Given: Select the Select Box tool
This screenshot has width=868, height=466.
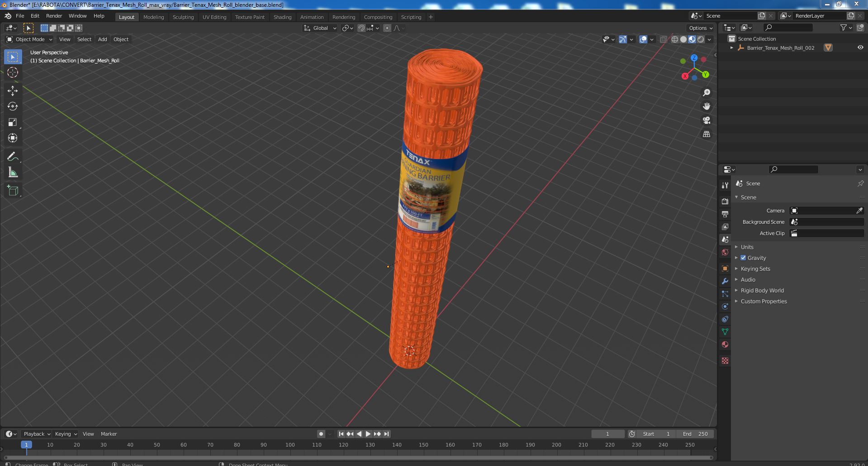Looking at the screenshot, I should 13,56.
